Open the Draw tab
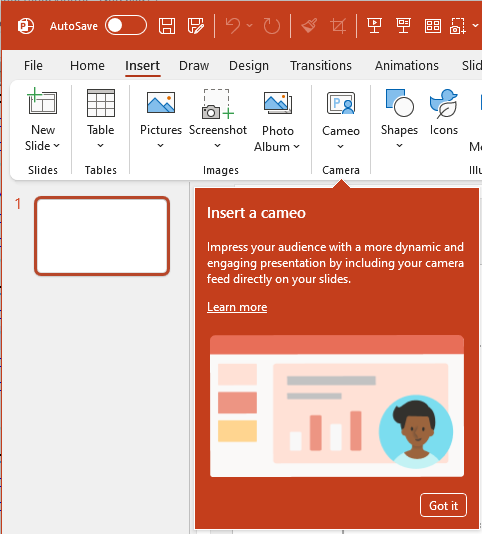This screenshot has width=482, height=534. [194, 65]
